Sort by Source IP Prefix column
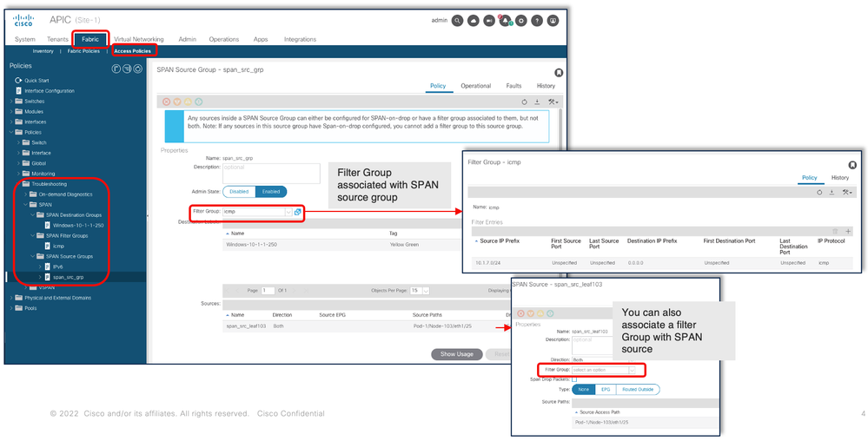Image resolution: width=868 pixels, height=441 pixels. click(x=500, y=241)
